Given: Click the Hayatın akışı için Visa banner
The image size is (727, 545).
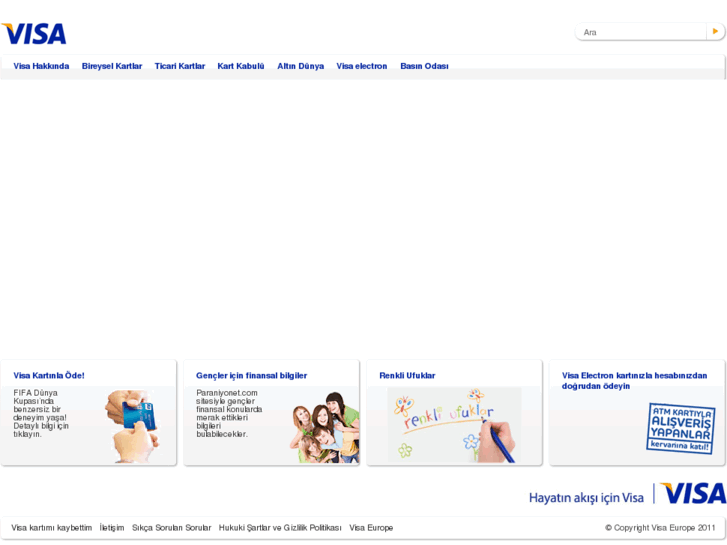Looking at the screenshot, I should tap(627, 494).
